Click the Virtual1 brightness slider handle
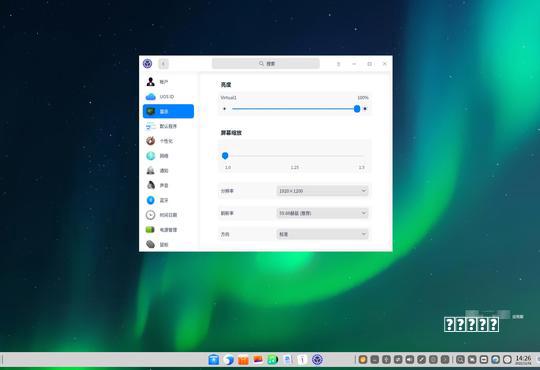 click(x=357, y=109)
